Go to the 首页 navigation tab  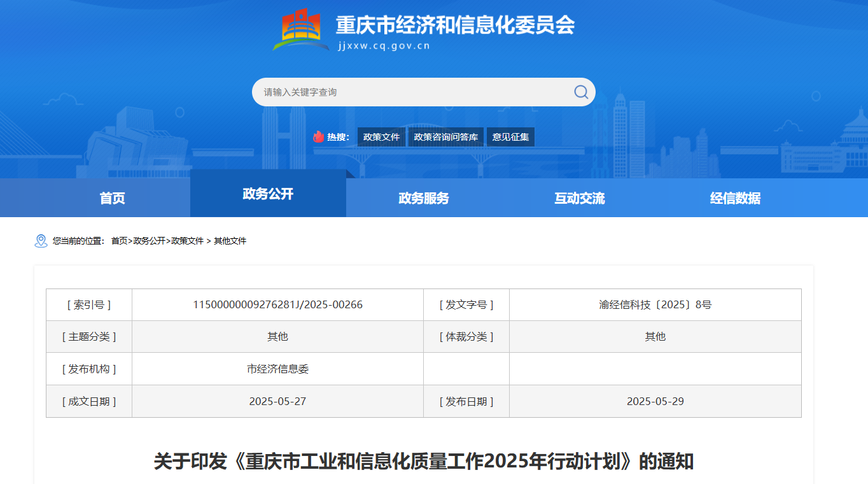pyautogui.click(x=112, y=198)
